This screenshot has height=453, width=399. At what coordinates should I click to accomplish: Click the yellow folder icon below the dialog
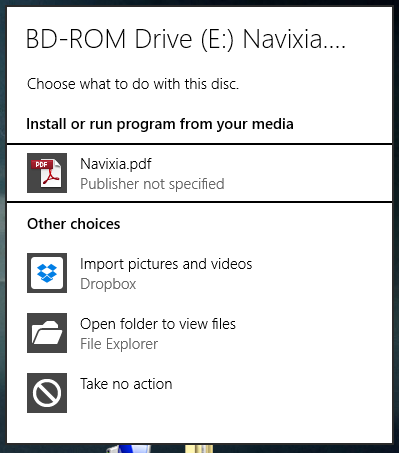pyautogui.click(x=199, y=449)
